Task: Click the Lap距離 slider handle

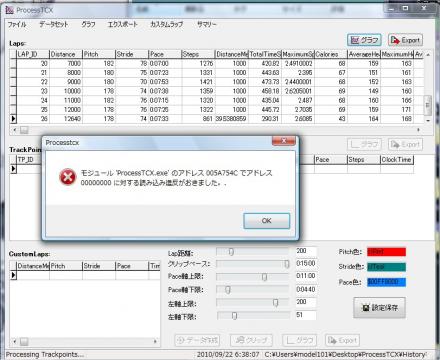Action: tap(231, 252)
